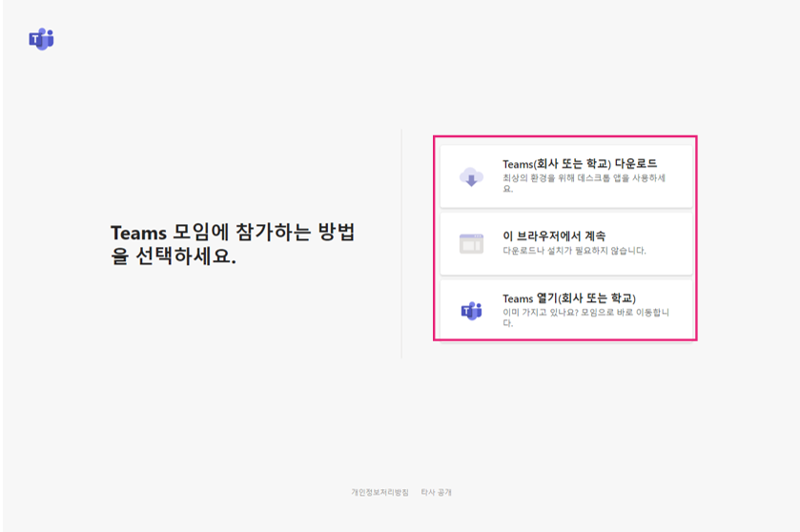Click text 최상의 환경을 위해 데스크톱 앱을 사용하세요.
800x532 pixels.
click(x=585, y=183)
